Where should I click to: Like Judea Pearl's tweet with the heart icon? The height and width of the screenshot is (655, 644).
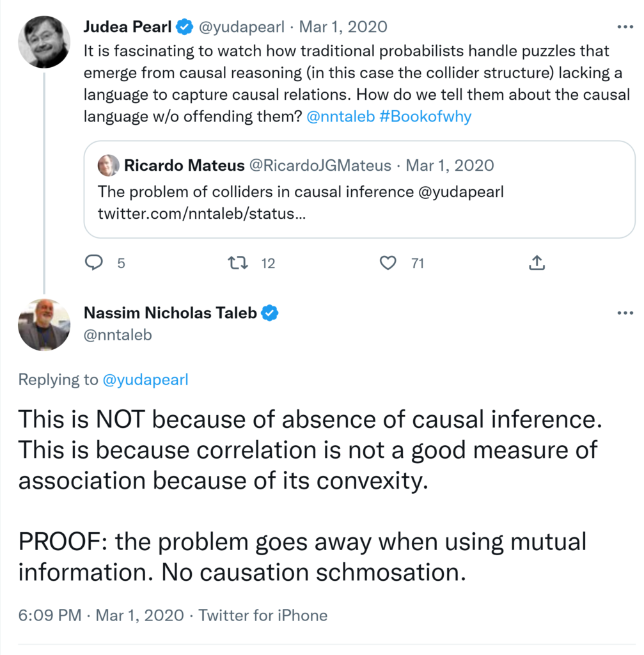388,263
